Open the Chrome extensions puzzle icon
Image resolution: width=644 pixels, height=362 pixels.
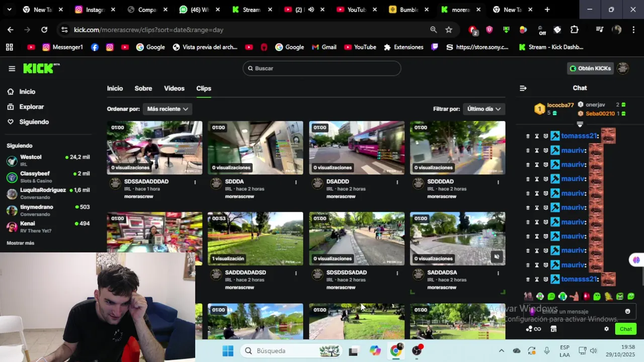pyautogui.click(x=575, y=30)
